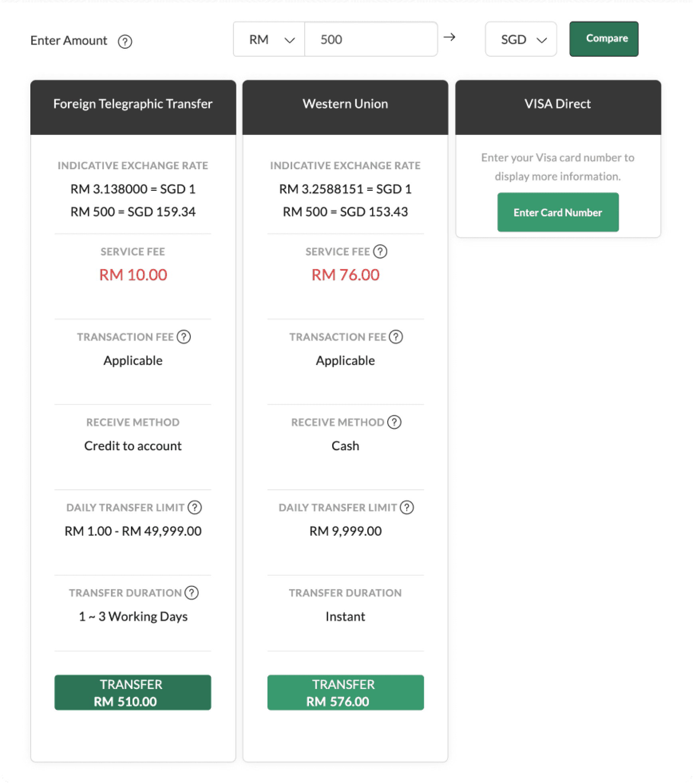Open the SGD target currency dropdown

521,39
